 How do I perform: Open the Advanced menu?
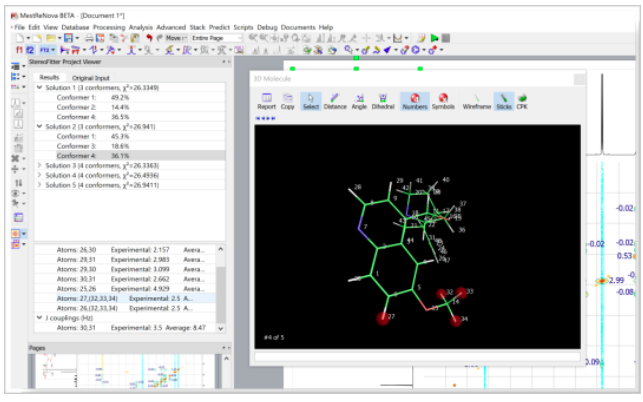click(171, 27)
